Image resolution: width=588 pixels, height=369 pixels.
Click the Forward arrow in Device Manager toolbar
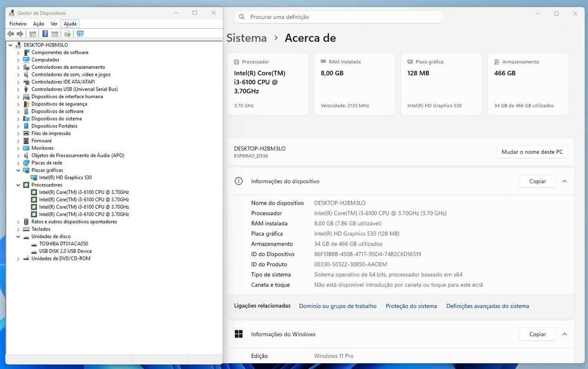coord(20,34)
